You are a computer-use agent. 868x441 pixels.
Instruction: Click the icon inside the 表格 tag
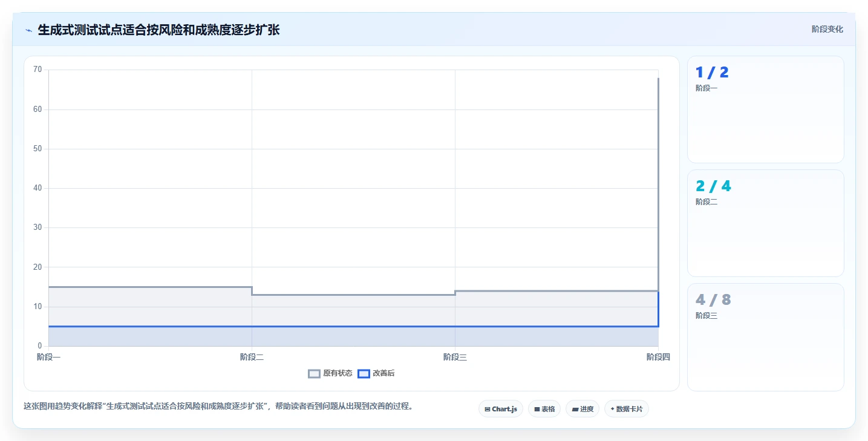pos(537,410)
